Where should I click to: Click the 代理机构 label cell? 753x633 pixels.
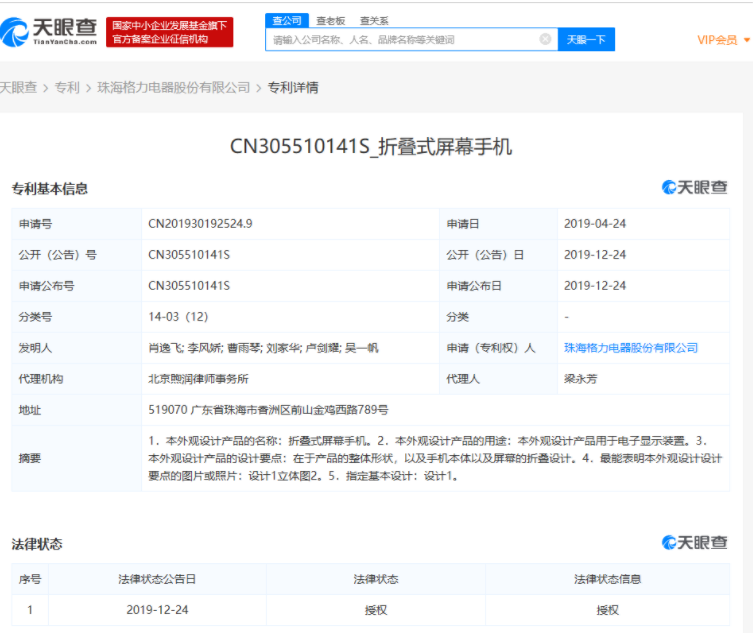click(76, 379)
